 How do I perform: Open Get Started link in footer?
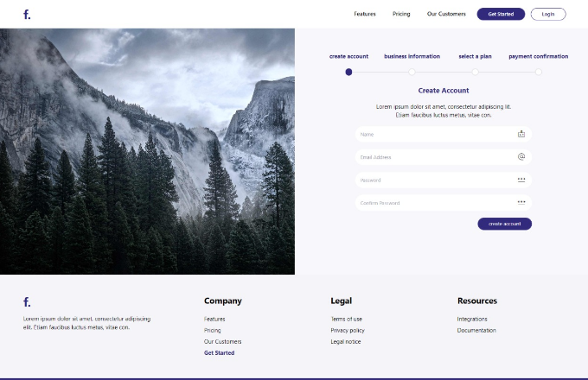pyautogui.click(x=219, y=352)
